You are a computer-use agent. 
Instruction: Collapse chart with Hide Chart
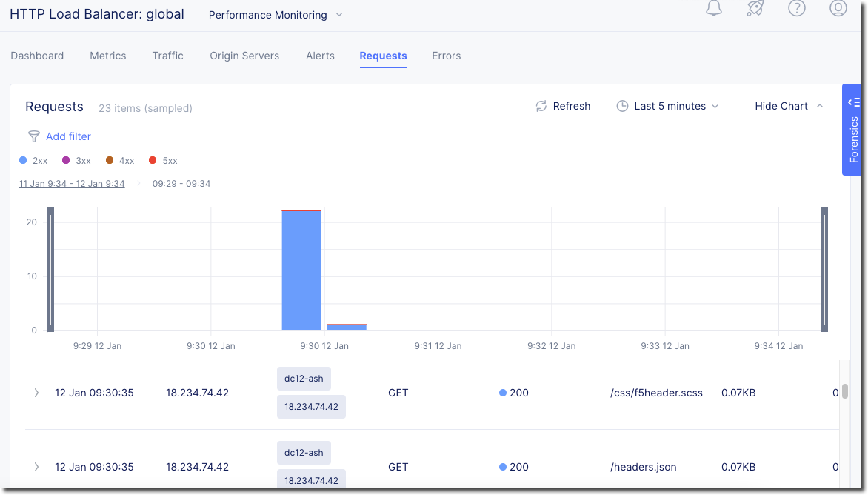(788, 106)
